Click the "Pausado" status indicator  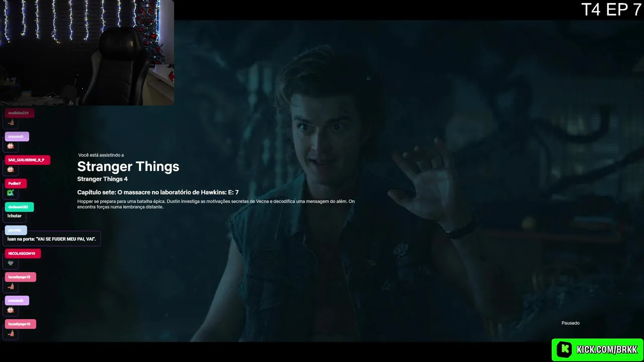coord(571,323)
